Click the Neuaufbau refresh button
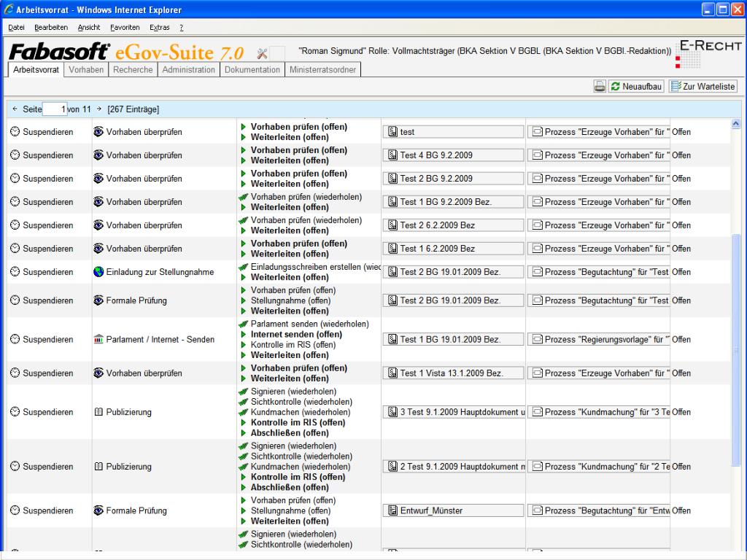Viewport: 747px width, 560px height. pyautogui.click(x=636, y=86)
